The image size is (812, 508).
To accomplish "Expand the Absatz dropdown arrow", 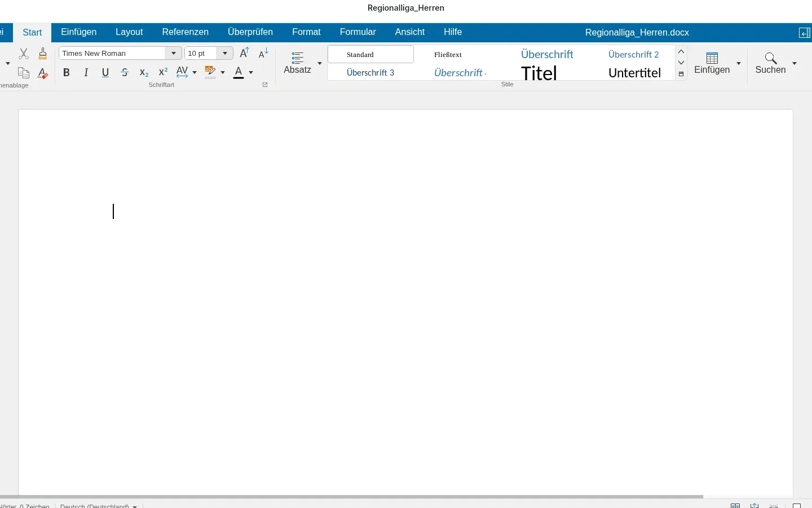I will tap(320, 63).
